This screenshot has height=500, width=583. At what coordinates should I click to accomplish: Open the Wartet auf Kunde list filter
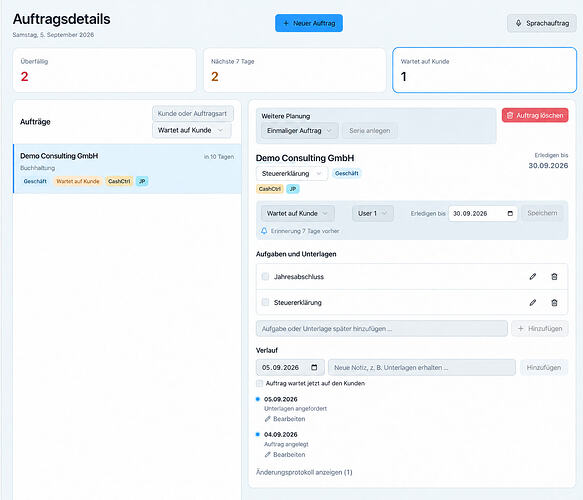192,130
